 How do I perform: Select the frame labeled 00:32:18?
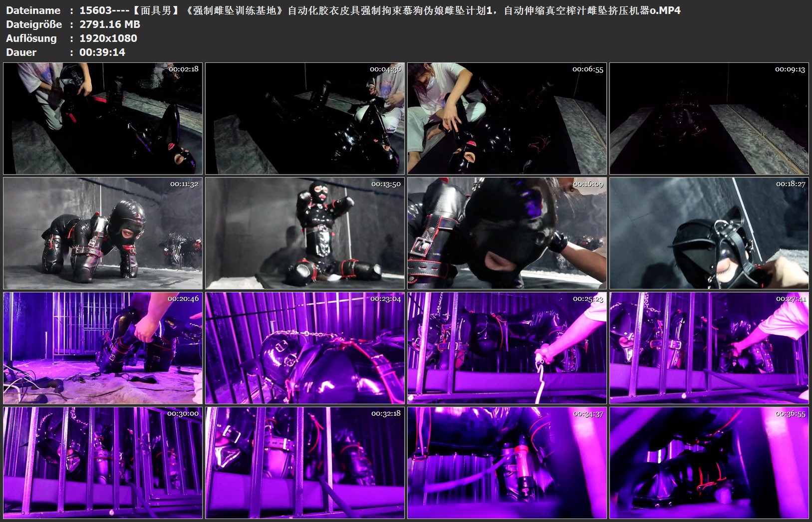305,463
